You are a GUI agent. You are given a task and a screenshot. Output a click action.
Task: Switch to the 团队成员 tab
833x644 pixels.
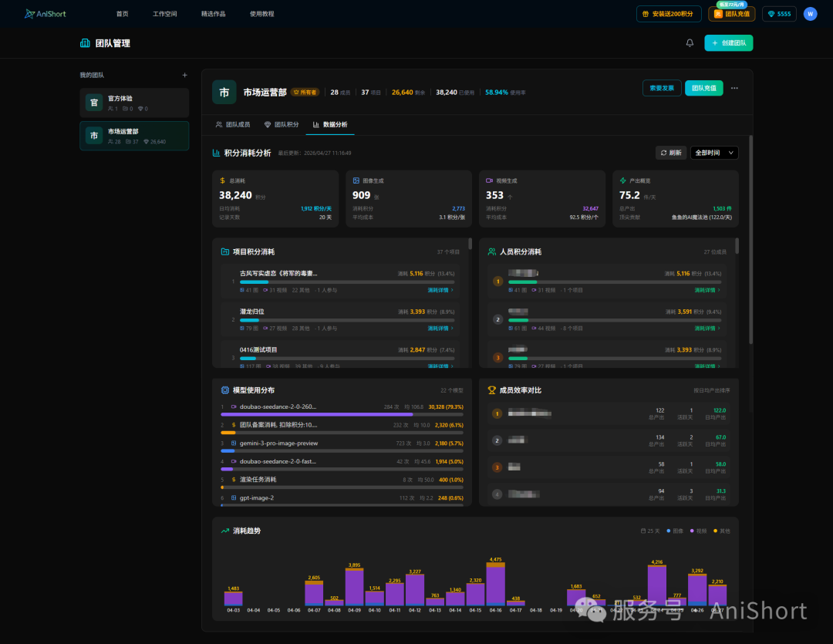(233, 125)
